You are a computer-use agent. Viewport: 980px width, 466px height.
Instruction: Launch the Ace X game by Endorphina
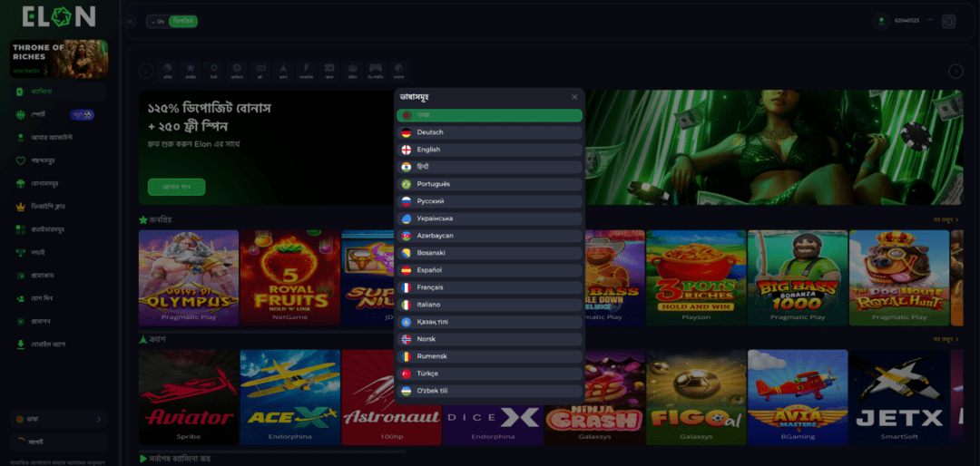tap(290, 397)
